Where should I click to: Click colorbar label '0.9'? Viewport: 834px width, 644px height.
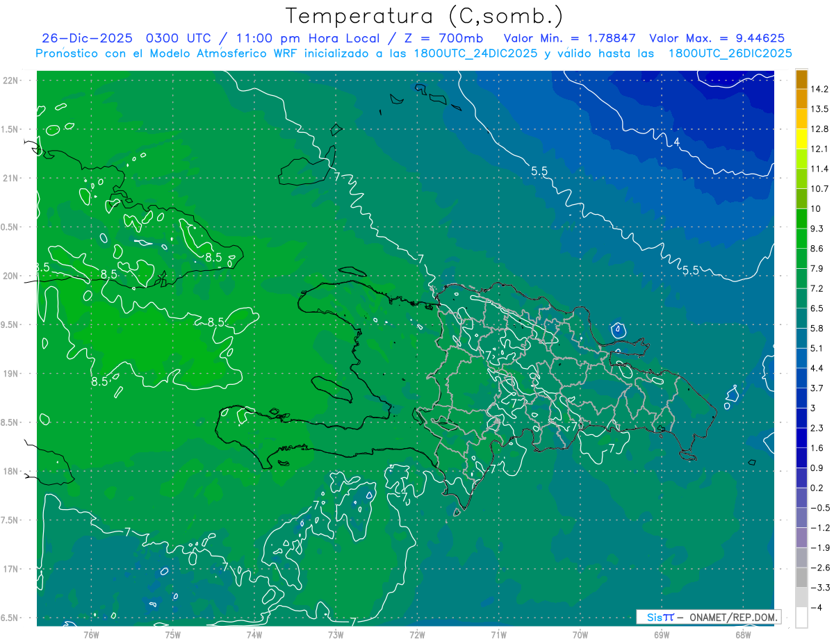(x=818, y=468)
